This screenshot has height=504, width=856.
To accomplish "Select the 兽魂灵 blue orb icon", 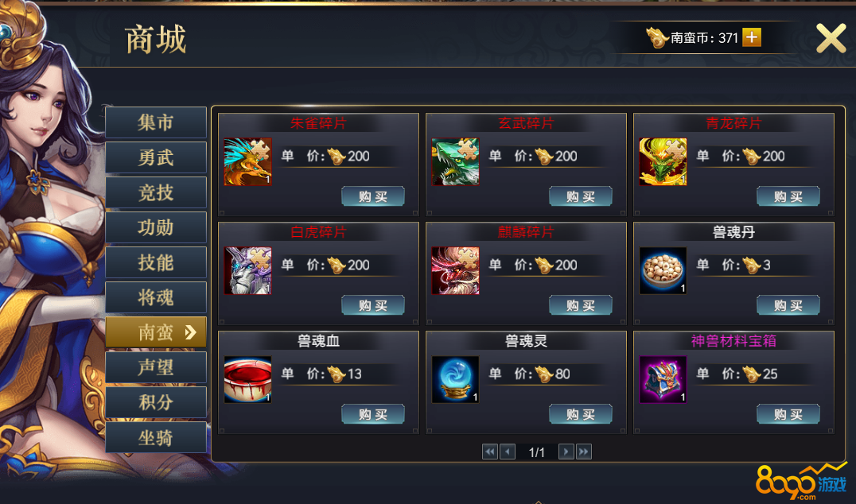I will (x=455, y=380).
